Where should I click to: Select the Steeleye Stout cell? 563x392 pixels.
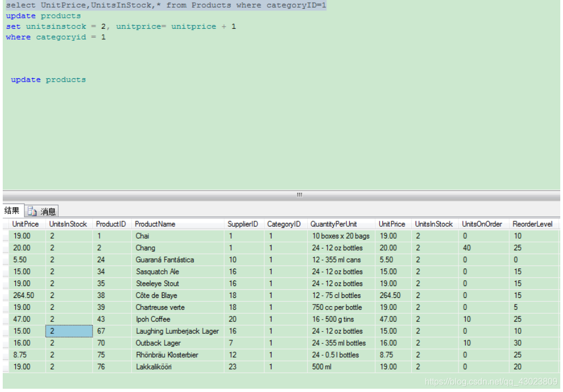pos(178,283)
